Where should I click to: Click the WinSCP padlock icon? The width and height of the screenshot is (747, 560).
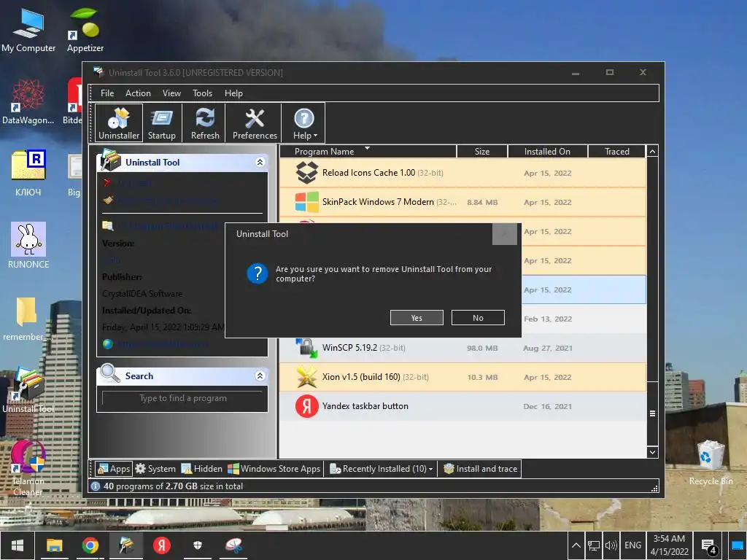coord(307,348)
